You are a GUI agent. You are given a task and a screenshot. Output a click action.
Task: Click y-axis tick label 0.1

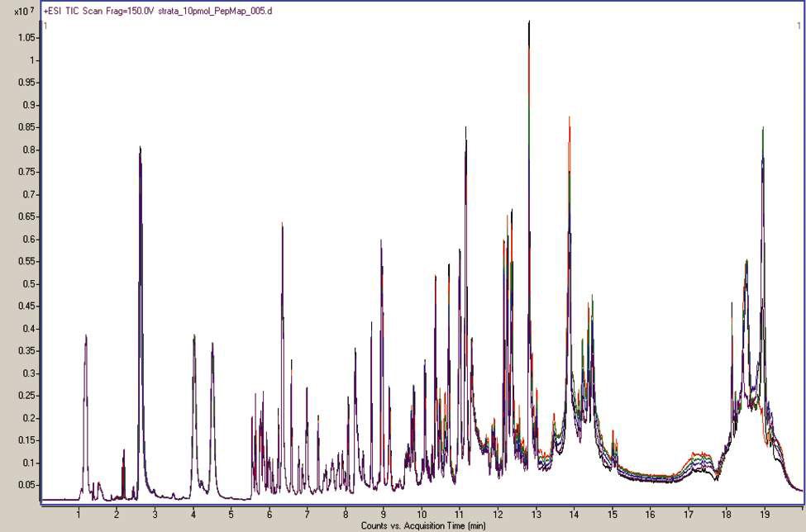point(27,462)
